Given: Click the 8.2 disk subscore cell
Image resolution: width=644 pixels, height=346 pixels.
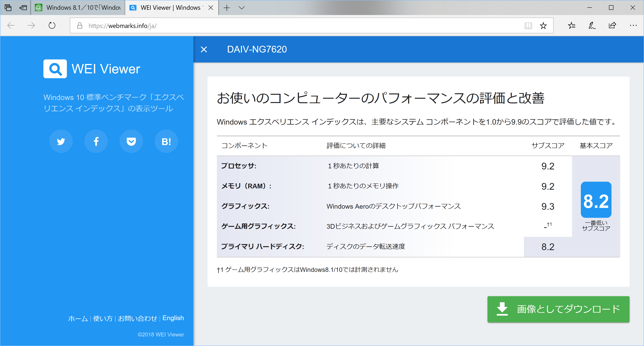Looking at the screenshot, I should 548,247.
